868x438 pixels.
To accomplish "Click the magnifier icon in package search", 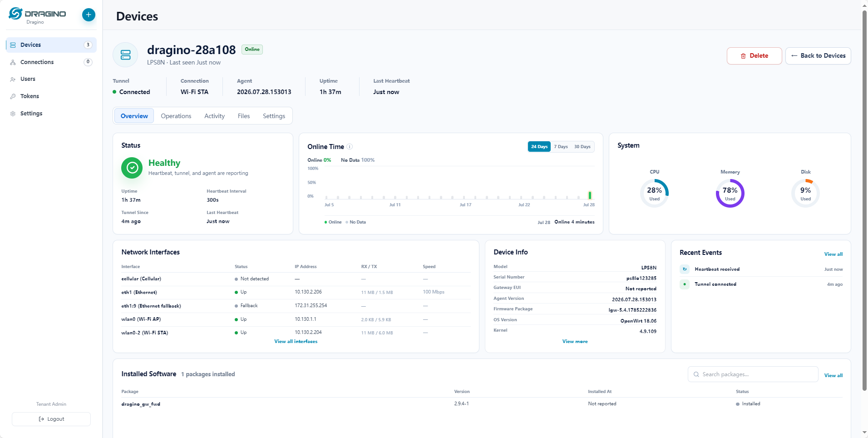I will [x=696, y=374].
